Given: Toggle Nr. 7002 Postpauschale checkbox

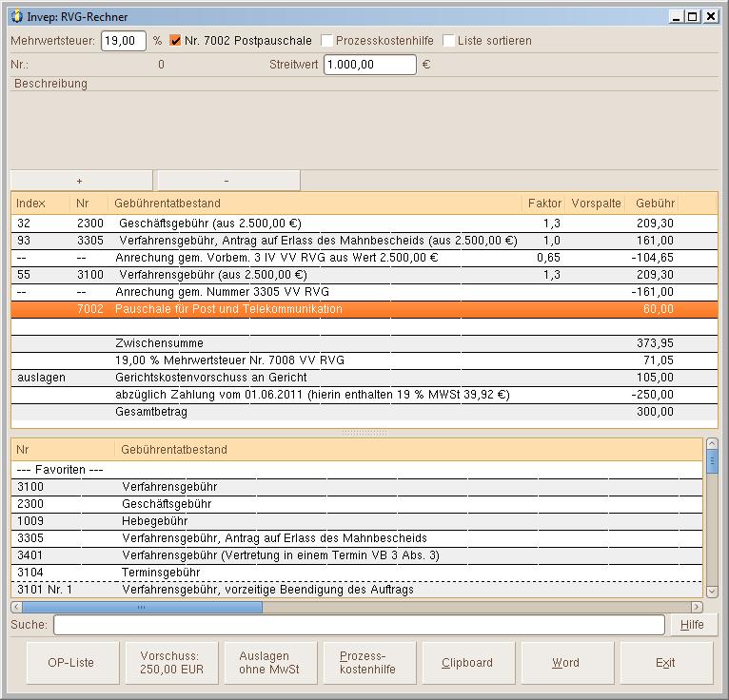Looking at the screenshot, I should click(x=175, y=40).
